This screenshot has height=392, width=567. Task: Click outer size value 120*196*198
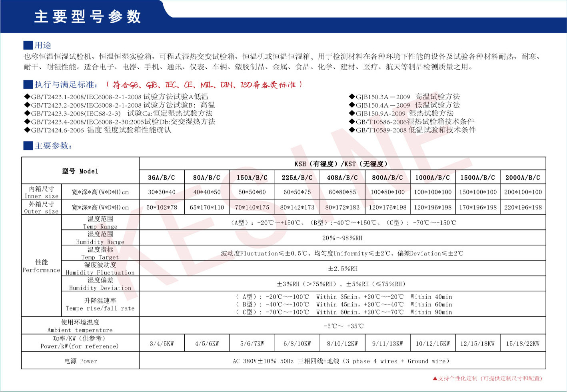pyautogui.click(x=433, y=207)
